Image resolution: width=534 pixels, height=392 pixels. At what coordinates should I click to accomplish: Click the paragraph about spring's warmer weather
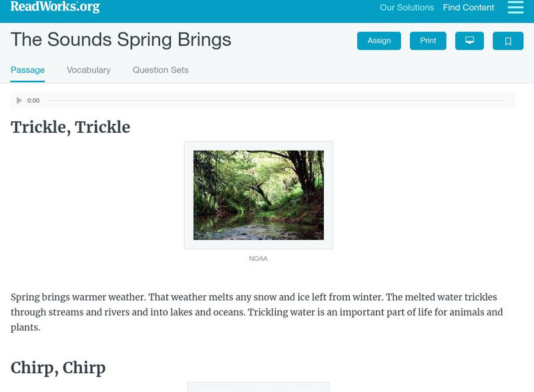coord(257,312)
